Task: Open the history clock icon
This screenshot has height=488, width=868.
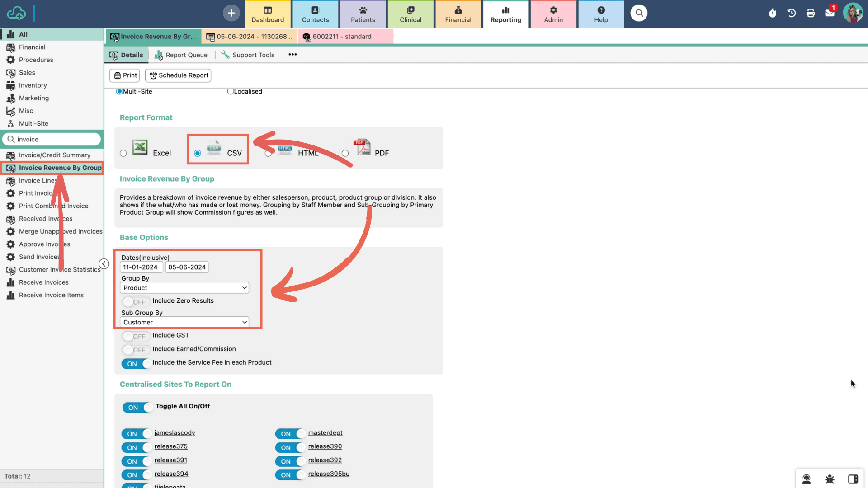Action: coord(791,13)
